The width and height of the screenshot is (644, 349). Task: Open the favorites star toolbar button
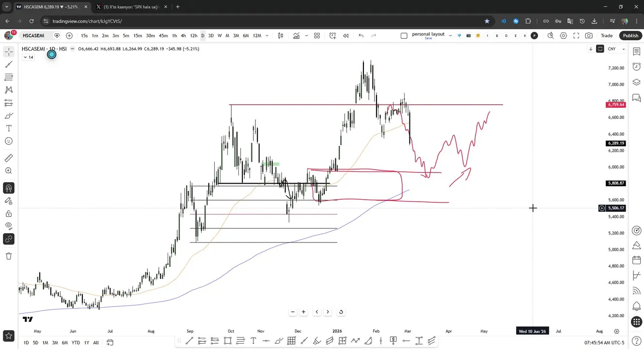9,335
